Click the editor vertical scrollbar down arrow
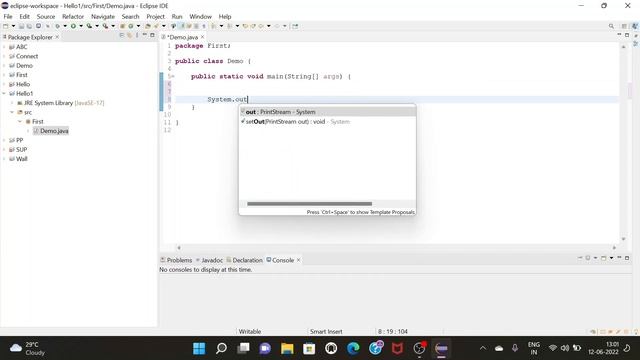Viewport: 640px width, 360px height. pyautogui.click(x=623, y=239)
